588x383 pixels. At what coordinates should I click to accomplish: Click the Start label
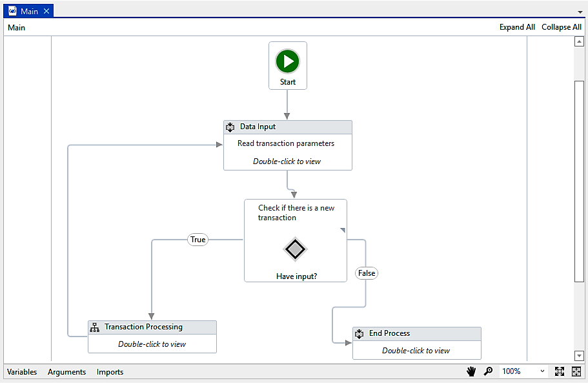point(288,82)
